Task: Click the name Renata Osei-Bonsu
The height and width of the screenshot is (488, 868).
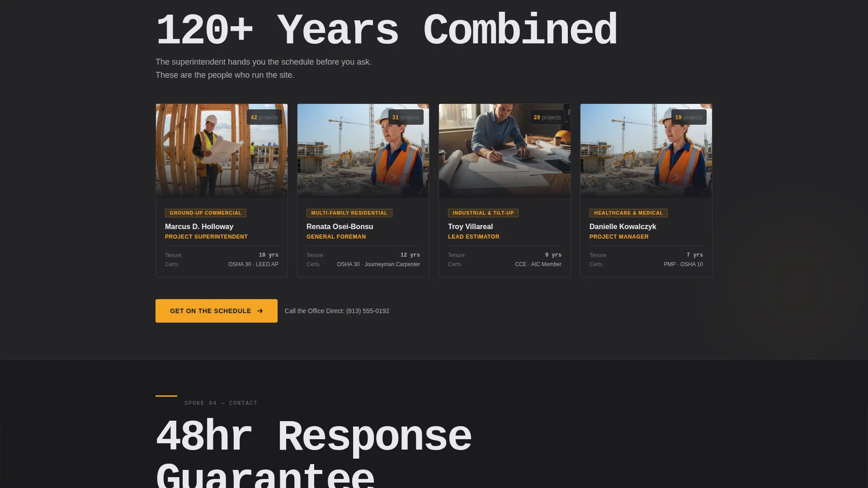Action: coord(340,226)
